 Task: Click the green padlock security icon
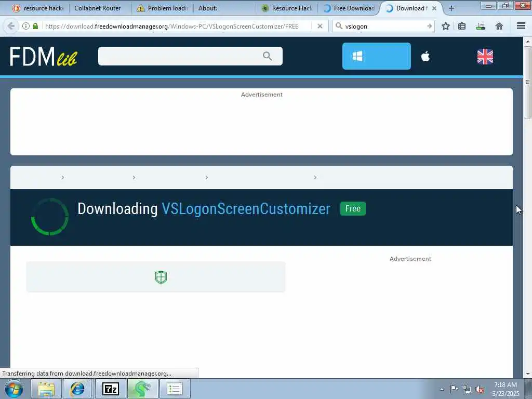coord(35,26)
